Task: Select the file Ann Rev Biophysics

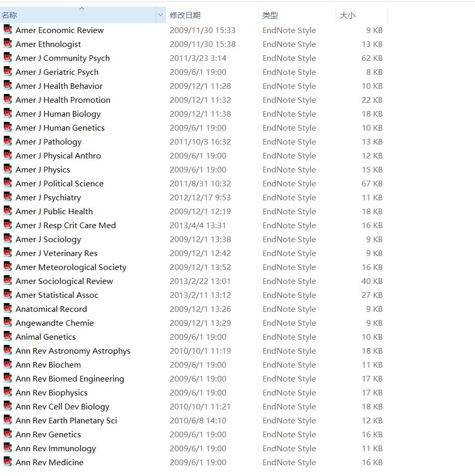Action: click(52, 392)
